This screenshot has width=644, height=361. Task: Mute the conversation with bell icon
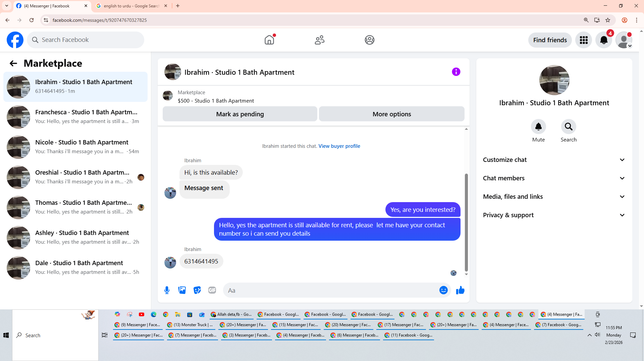coord(538,127)
